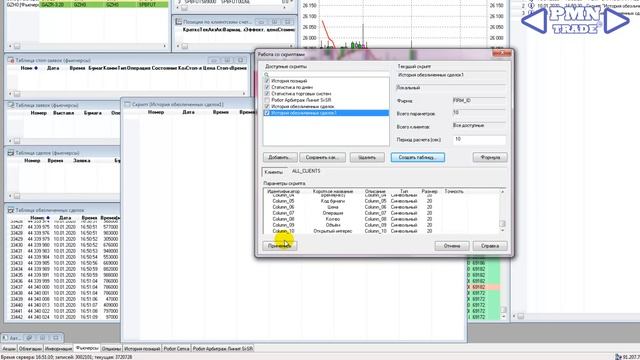This screenshot has width=640, height=360.
Task: Toggle История обезличенных сделок checkbox
Action: pos(267,106)
